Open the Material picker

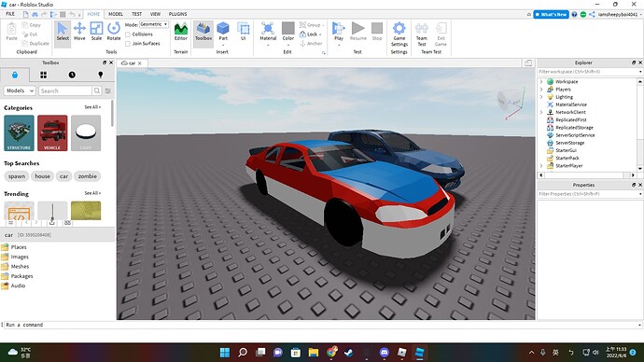coord(268,32)
